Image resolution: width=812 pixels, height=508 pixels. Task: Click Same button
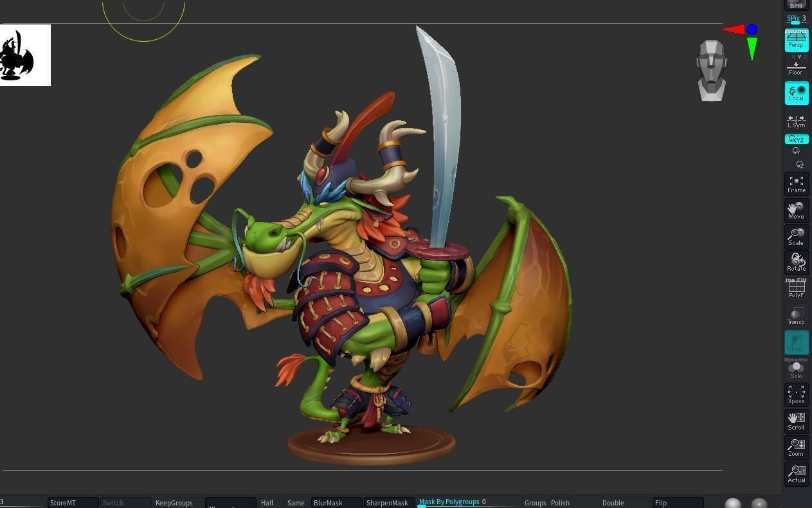click(296, 503)
